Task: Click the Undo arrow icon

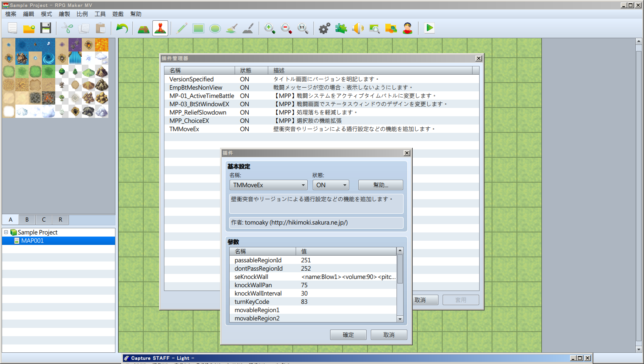Action: 122,28
